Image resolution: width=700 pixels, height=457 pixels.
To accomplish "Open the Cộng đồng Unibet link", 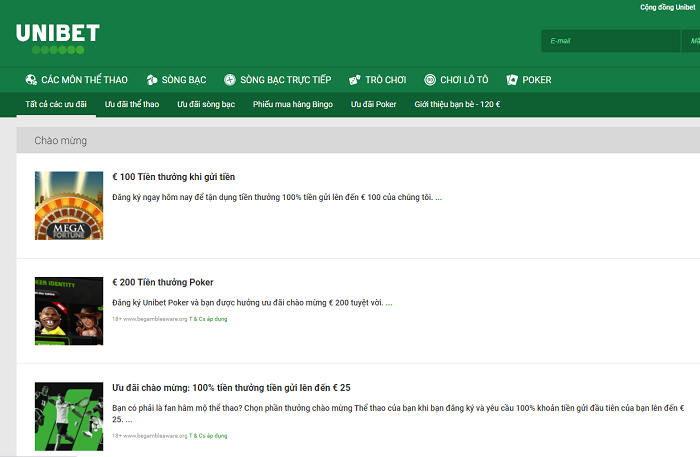I will 669,7.
